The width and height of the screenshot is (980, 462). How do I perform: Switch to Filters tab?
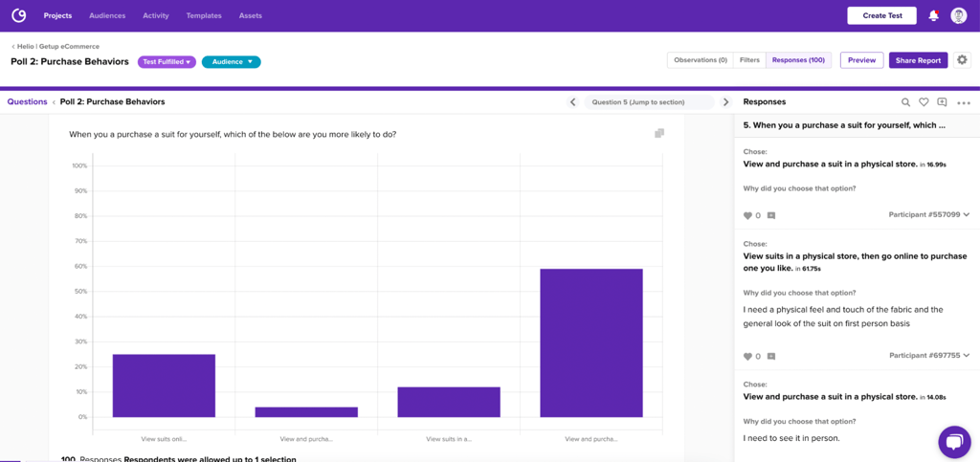[749, 60]
